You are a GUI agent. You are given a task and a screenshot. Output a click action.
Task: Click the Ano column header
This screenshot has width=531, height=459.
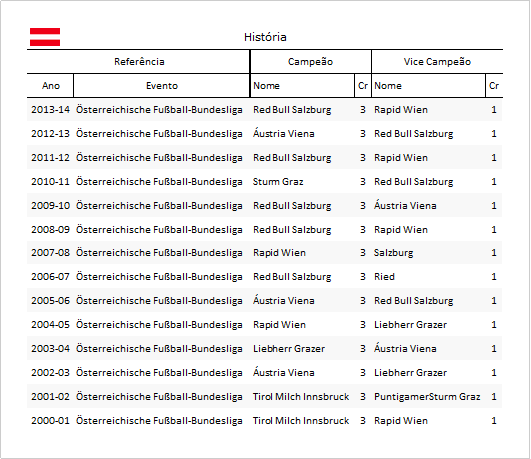[x=50, y=86]
